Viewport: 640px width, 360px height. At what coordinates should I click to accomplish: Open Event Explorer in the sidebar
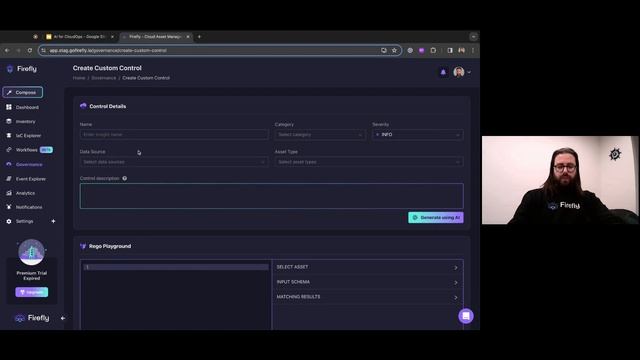pos(31,179)
